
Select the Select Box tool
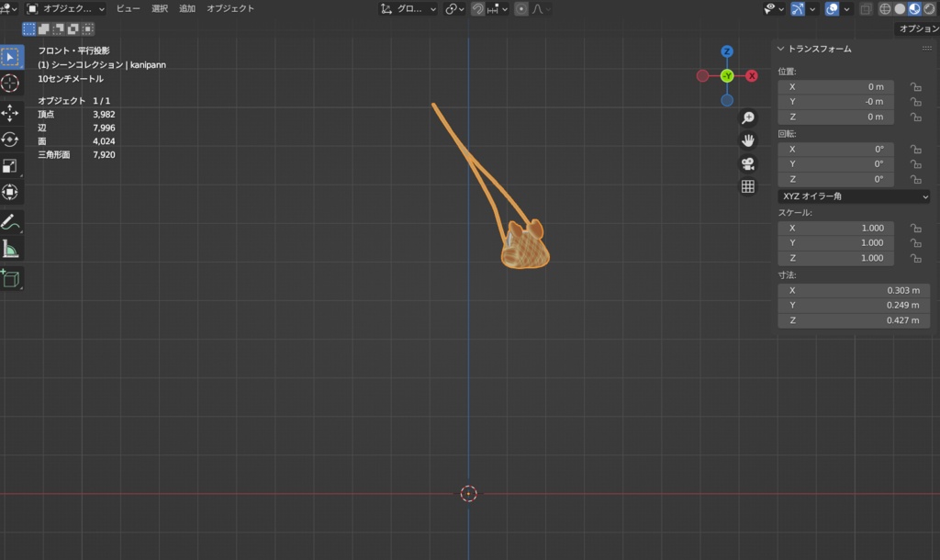pos(10,57)
